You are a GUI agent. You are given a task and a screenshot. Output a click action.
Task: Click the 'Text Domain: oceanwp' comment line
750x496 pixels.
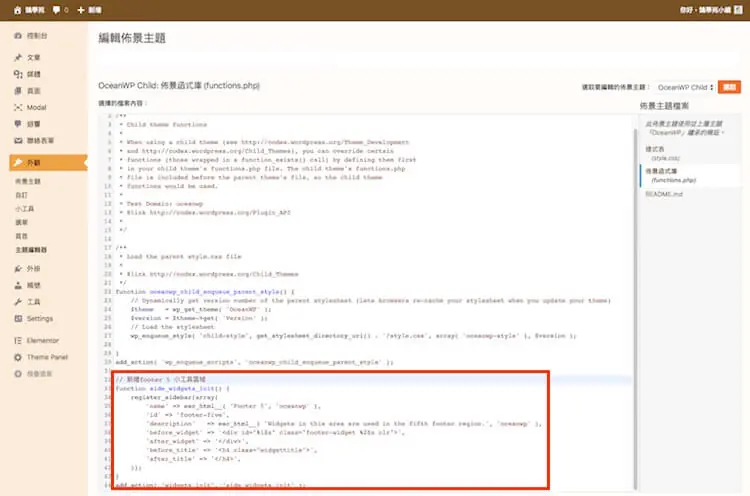[165, 204]
